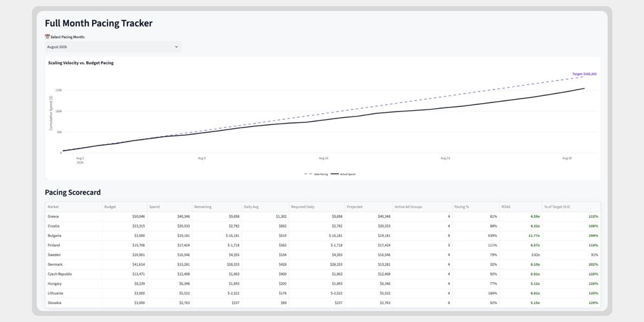Click the Aug 16 x-axis label

324,158
